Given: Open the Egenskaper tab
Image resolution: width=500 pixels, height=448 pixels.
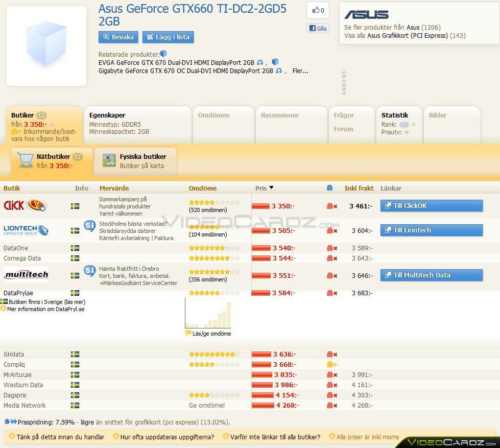Looking at the screenshot, I should coord(107,115).
